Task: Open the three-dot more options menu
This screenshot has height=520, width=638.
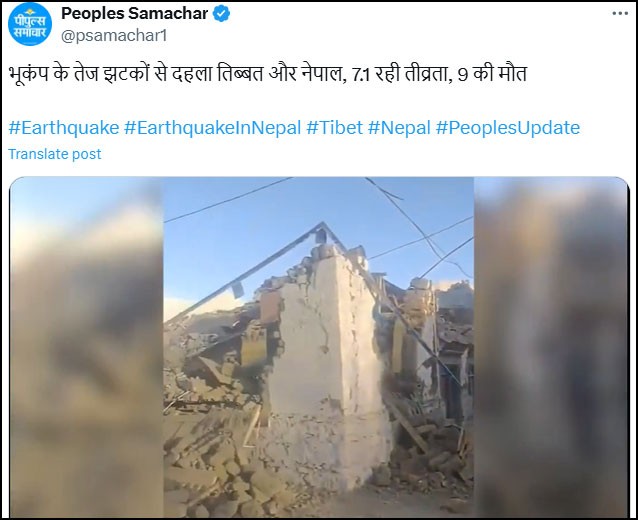Action: coord(620,13)
